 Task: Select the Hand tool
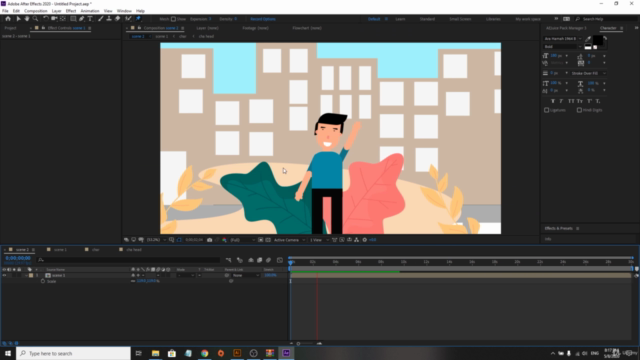(x=27, y=19)
